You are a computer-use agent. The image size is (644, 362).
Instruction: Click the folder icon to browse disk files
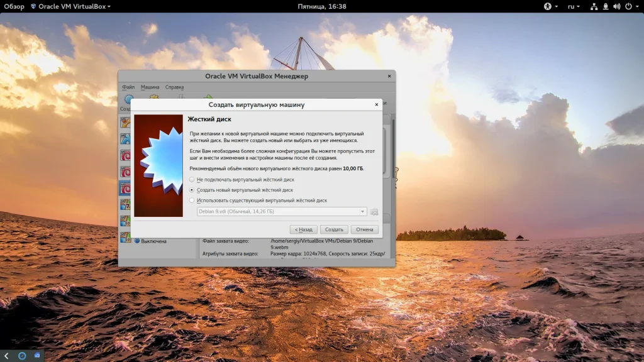(374, 212)
